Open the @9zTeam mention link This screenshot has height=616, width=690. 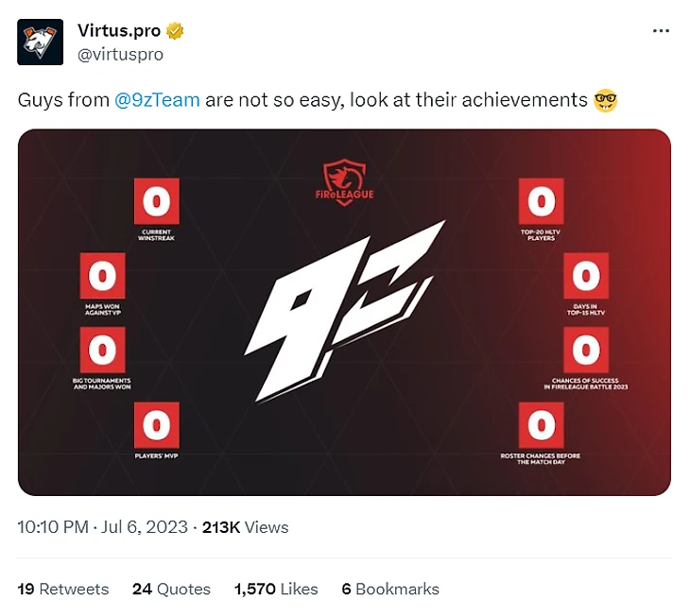tap(157, 99)
